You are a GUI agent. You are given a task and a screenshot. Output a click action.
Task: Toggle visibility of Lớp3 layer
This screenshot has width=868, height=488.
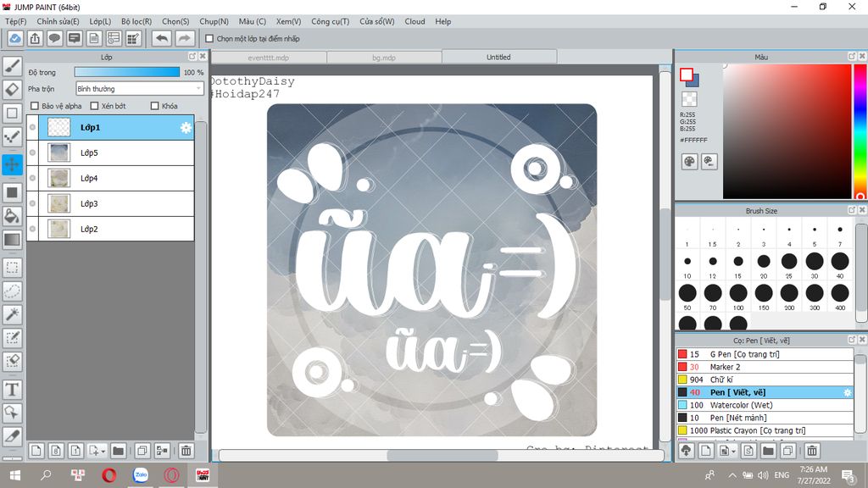coord(33,203)
